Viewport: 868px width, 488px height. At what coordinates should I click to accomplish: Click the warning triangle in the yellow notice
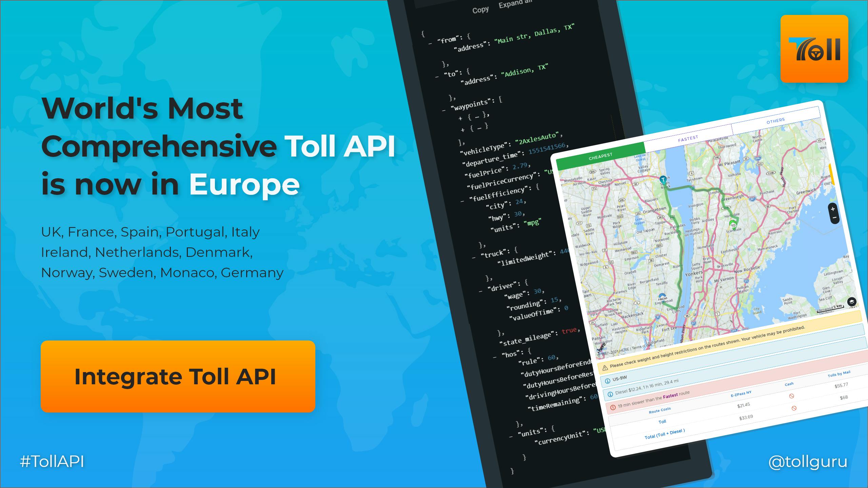(x=605, y=367)
